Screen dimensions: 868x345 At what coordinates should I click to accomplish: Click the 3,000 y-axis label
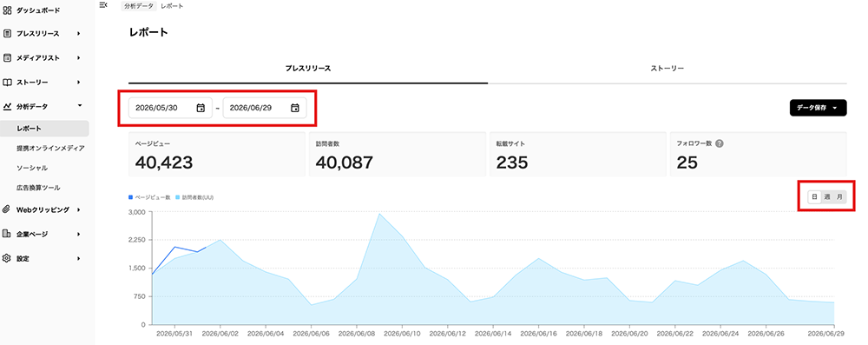click(x=136, y=212)
